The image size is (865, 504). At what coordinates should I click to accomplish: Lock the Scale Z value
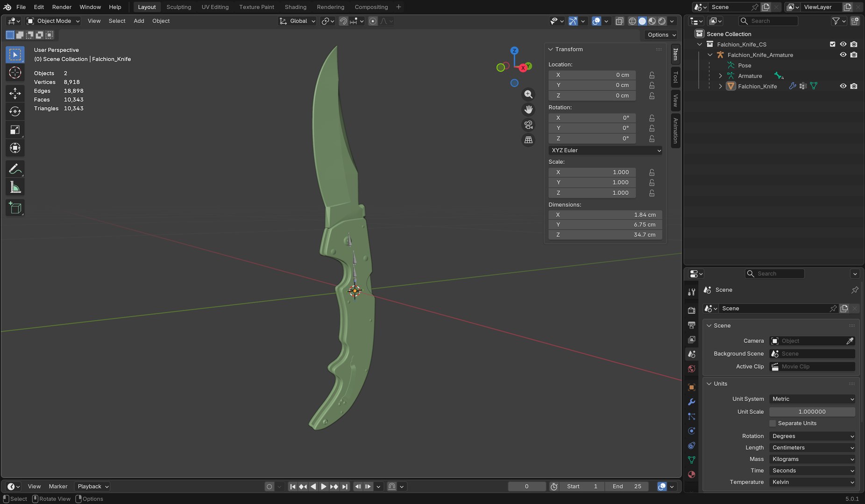[x=652, y=193]
